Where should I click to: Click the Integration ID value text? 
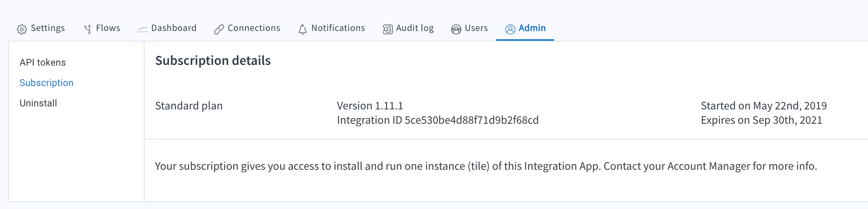pos(472,120)
